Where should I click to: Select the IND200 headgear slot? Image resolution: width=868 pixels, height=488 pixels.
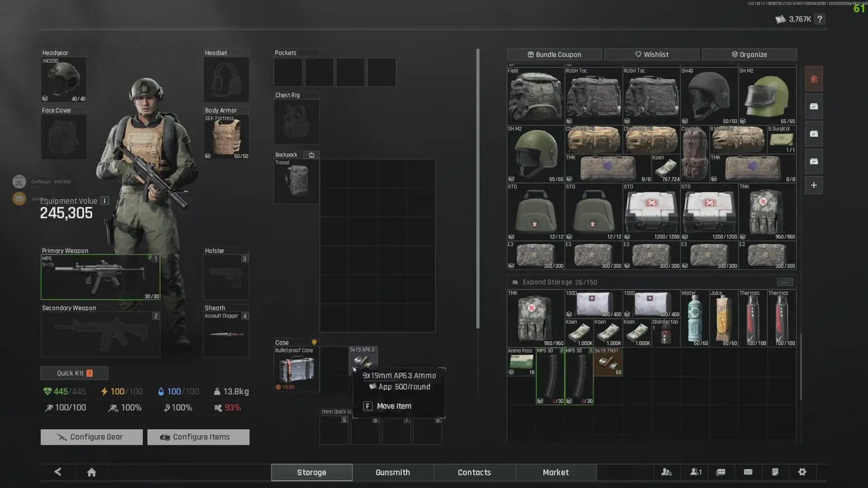pos(64,80)
